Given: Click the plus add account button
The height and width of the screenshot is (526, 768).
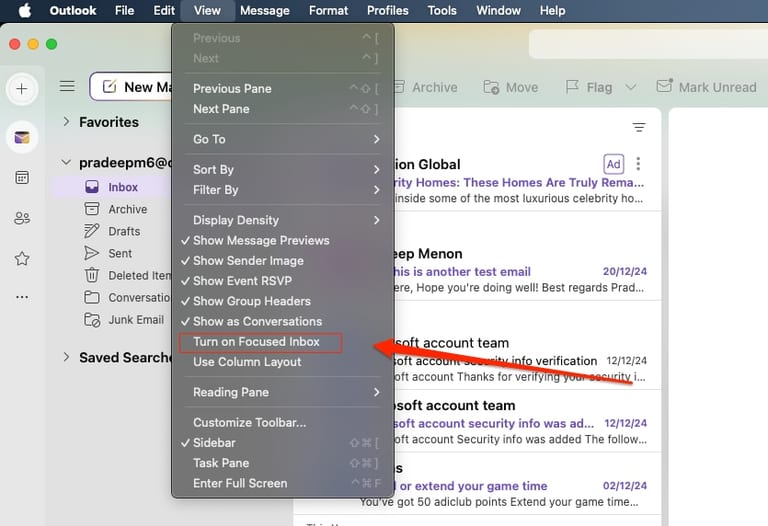Looking at the screenshot, I should tap(22, 89).
